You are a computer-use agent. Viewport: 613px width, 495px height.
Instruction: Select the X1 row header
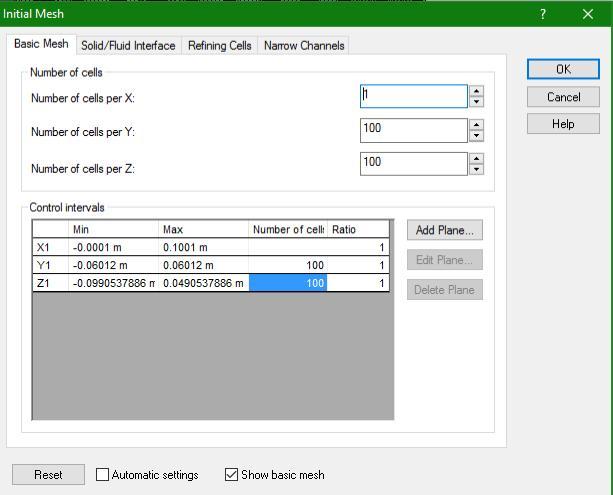pos(50,247)
